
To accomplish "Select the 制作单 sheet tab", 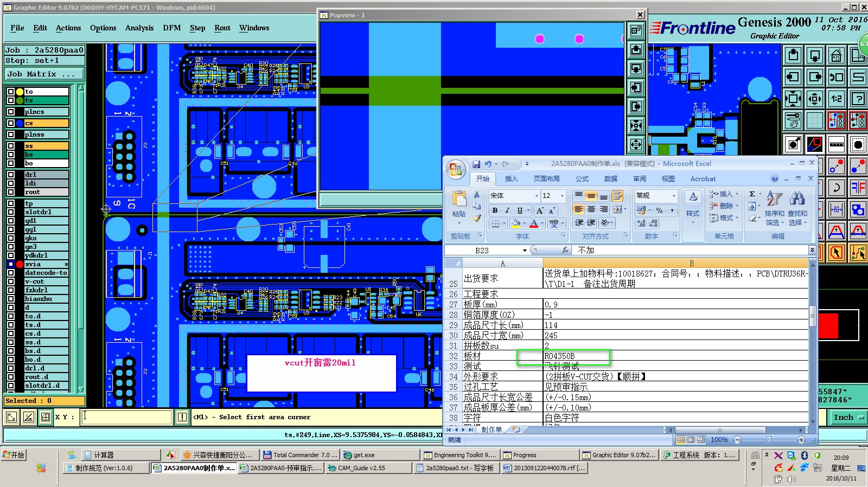I will [492, 430].
